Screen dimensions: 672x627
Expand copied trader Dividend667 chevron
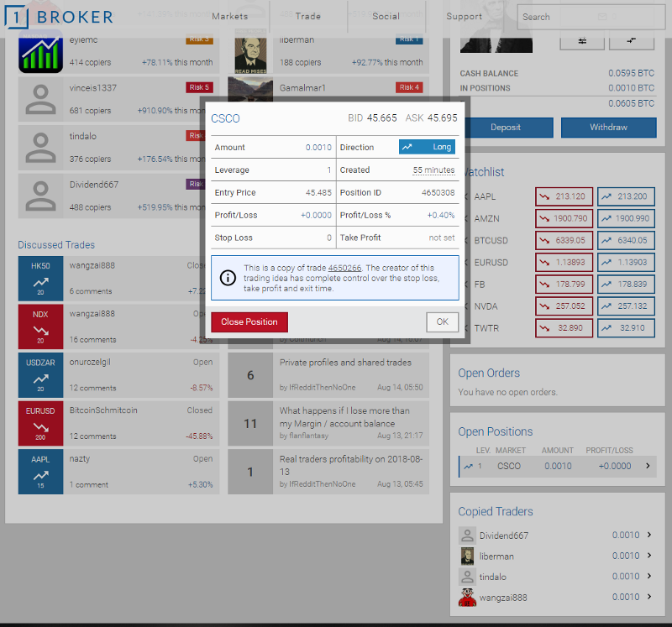649,535
